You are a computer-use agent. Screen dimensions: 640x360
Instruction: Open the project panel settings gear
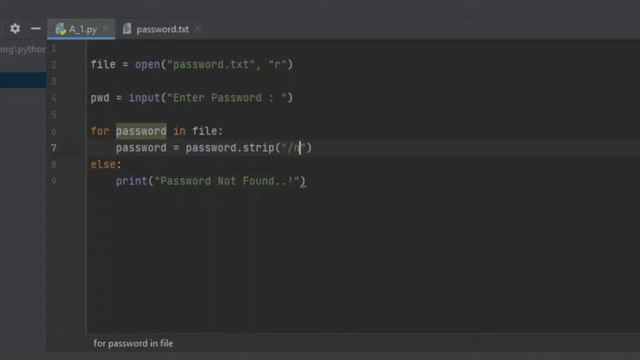tap(15, 29)
